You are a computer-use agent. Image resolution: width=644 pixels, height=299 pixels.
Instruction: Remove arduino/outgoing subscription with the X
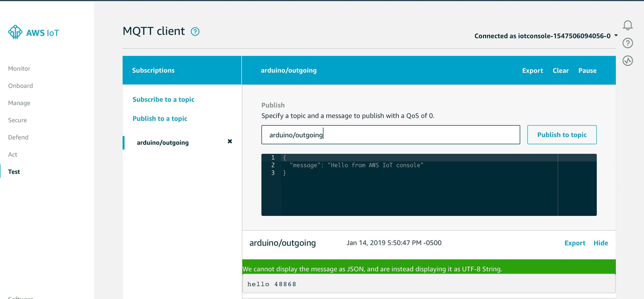[x=229, y=141]
